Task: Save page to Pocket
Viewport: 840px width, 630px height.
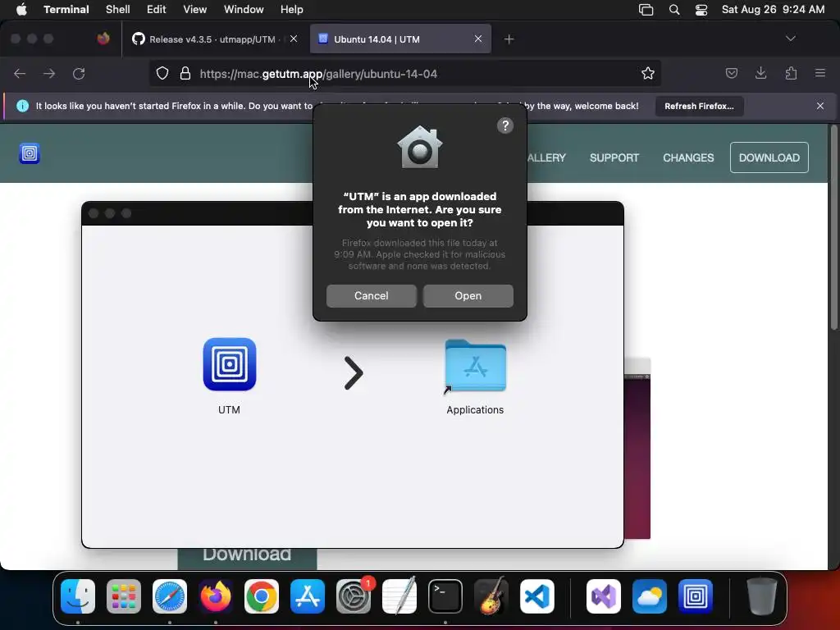Action: tap(731, 73)
